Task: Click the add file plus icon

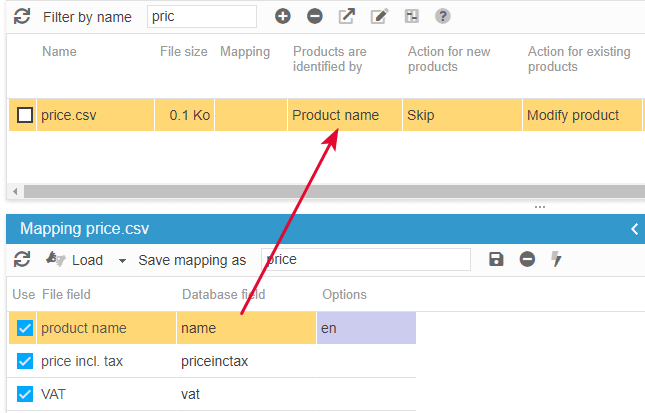Action: (x=283, y=17)
